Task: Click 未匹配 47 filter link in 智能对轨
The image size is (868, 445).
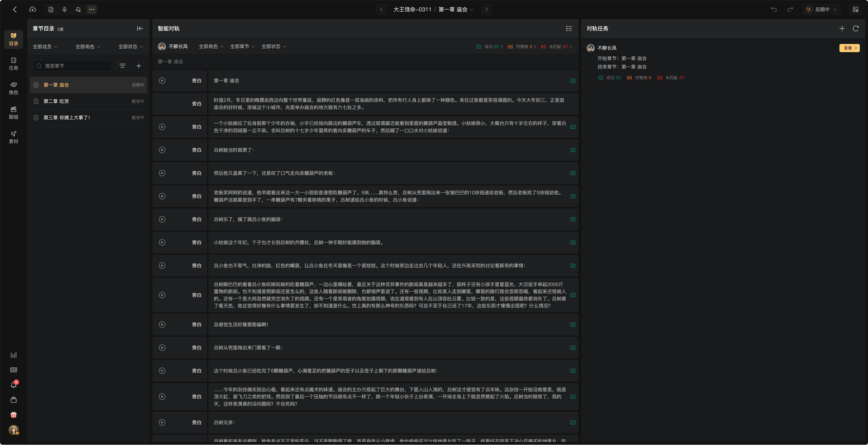Action: tap(556, 47)
